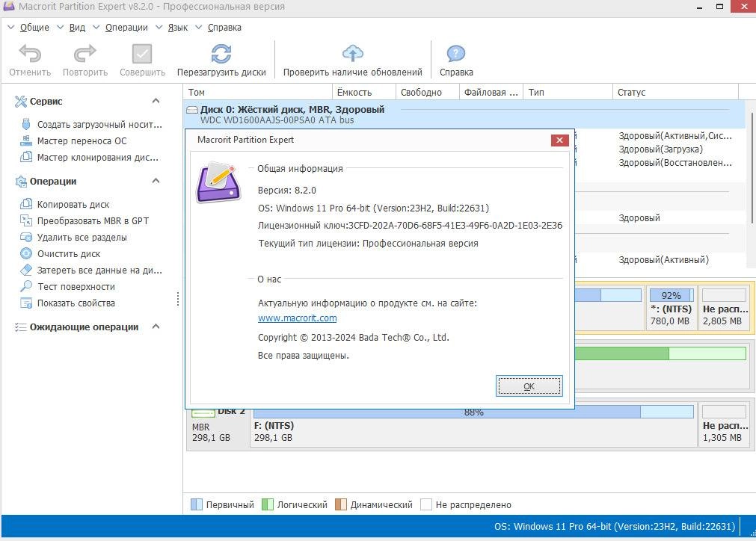
Task: Open the www.macrorit.com link
Action: click(297, 318)
